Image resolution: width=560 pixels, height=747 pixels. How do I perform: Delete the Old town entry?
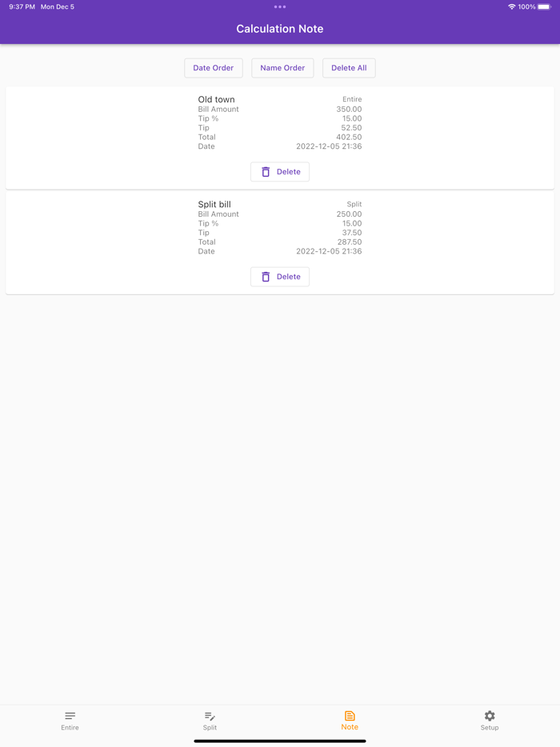click(x=279, y=171)
